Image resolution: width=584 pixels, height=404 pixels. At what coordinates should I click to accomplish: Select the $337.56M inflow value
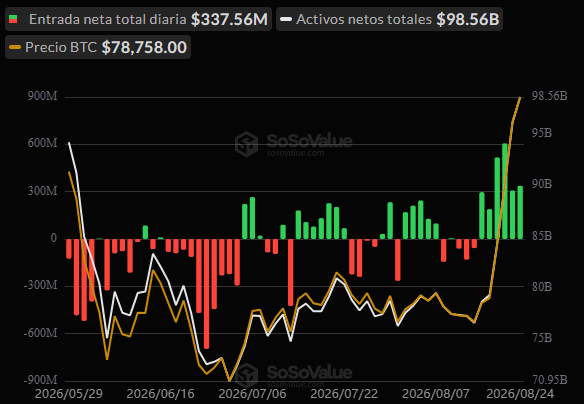coord(229,19)
